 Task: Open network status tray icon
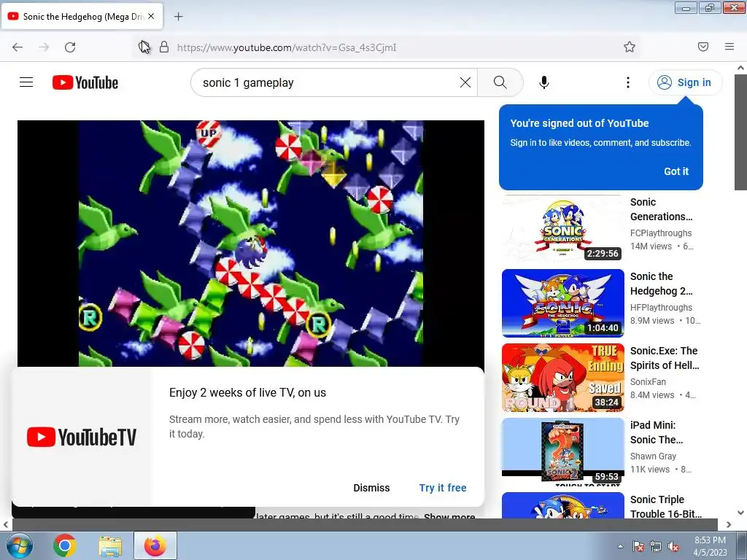pyautogui.click(x=656, y=546)
